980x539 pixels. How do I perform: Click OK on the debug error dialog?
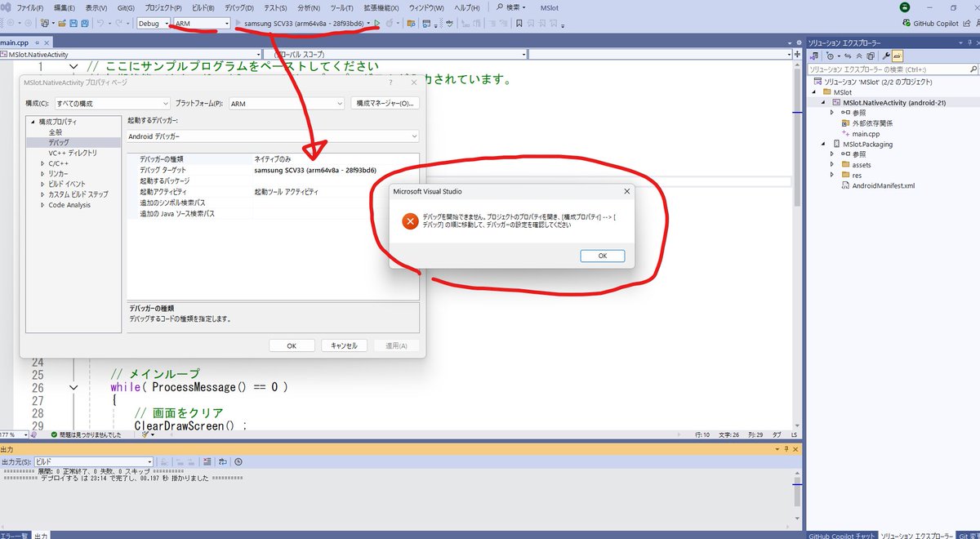coord(602,256)
